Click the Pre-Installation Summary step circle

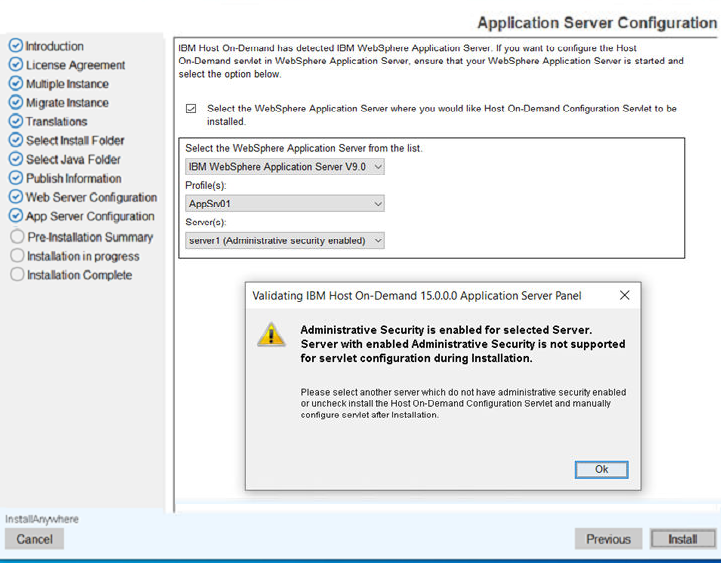pyautogui.click(x=16, y=237)
